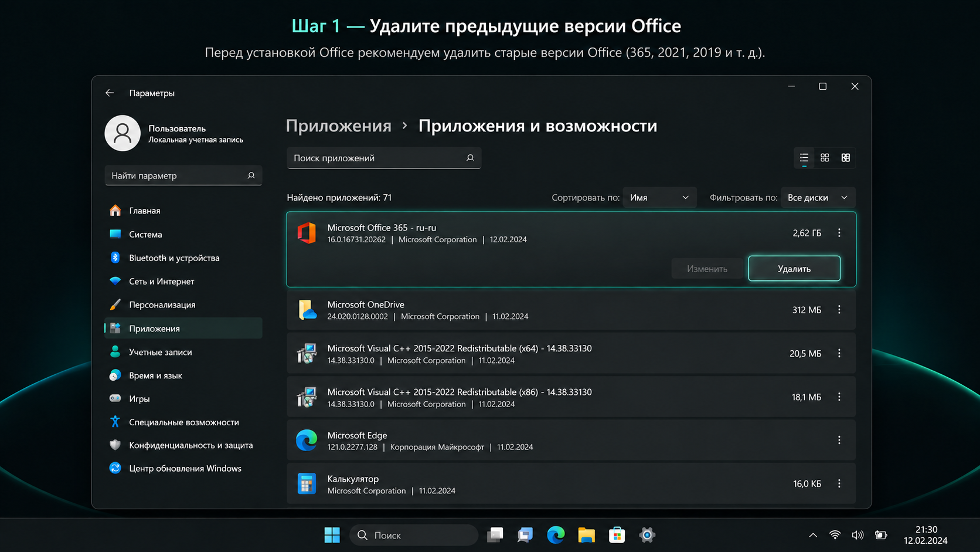Open more options for Microsoft OneDrive
This screenshot has width=980, height=552.
click(839, 310)
